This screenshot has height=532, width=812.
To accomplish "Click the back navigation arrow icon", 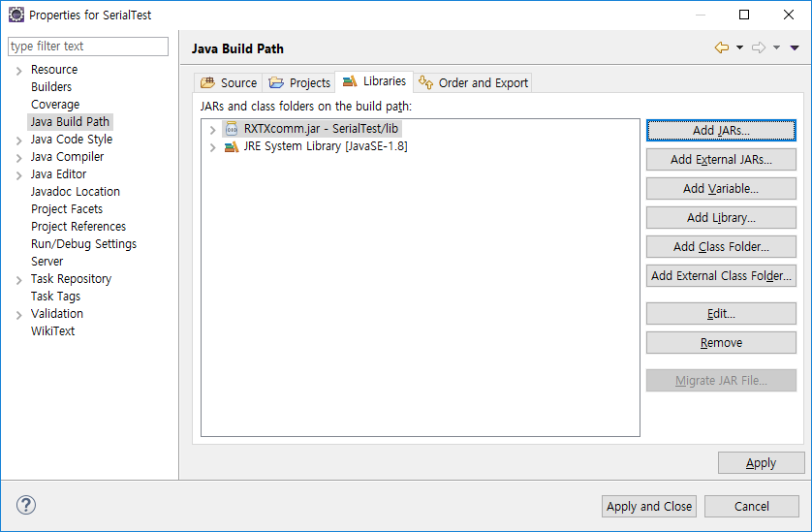I will [x=721, y=47].
